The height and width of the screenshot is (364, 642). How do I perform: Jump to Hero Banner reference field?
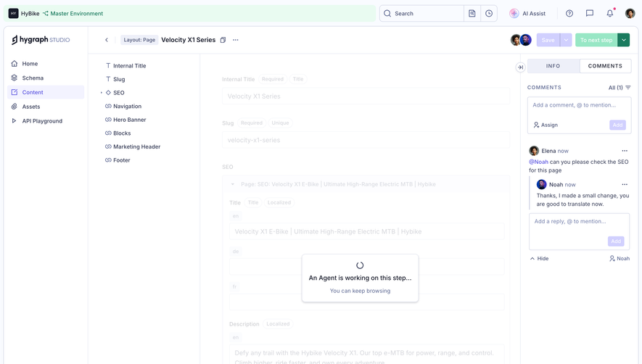click(x=125, y=120)
